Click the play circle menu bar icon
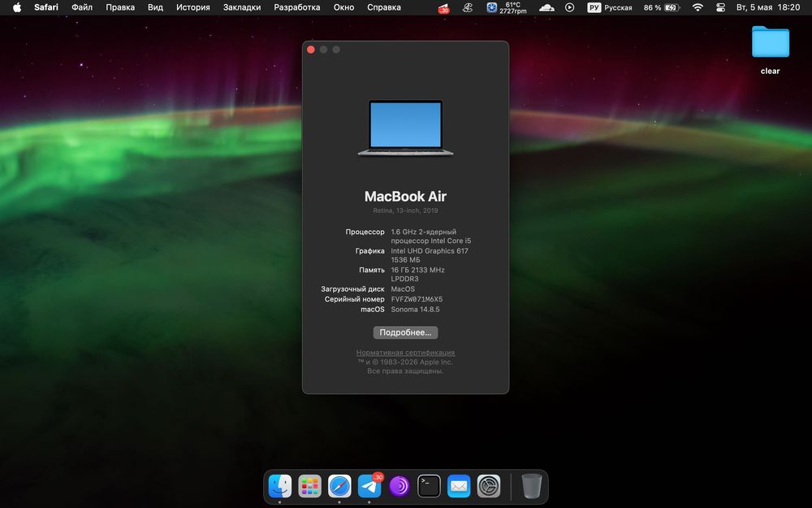812x508 pixels. (570, 7)
